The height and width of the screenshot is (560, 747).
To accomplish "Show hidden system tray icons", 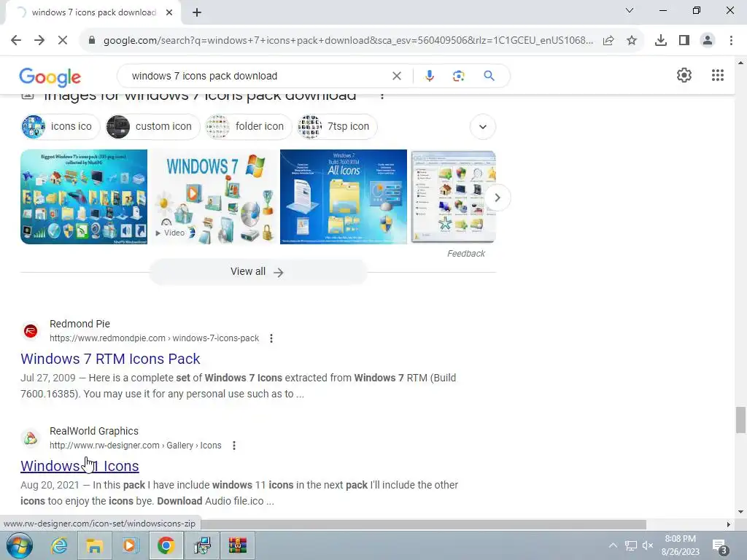I will [x=613, y=545].
